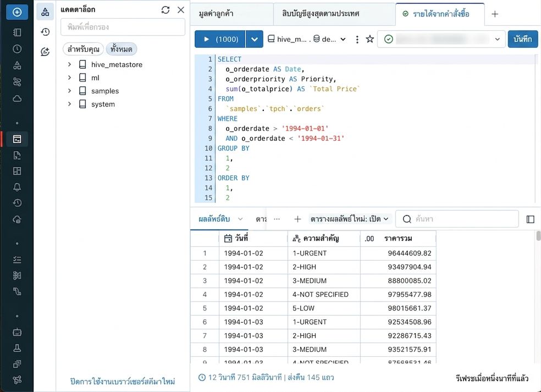Open the kebab more-options menu
This screenshot has height=392, width=541.
pos(357,40)
